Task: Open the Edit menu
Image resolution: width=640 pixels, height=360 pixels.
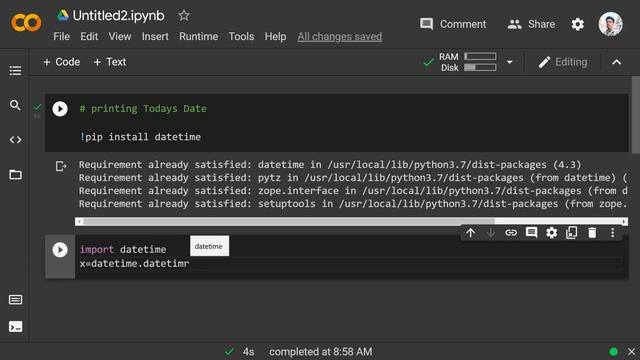Action: coord(89,37)
